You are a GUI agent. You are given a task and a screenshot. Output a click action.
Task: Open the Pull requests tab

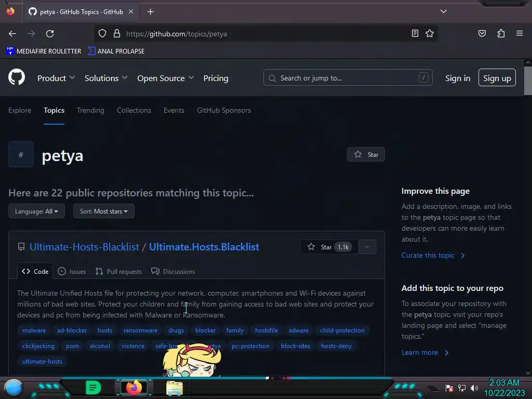(x=118, y=271)
